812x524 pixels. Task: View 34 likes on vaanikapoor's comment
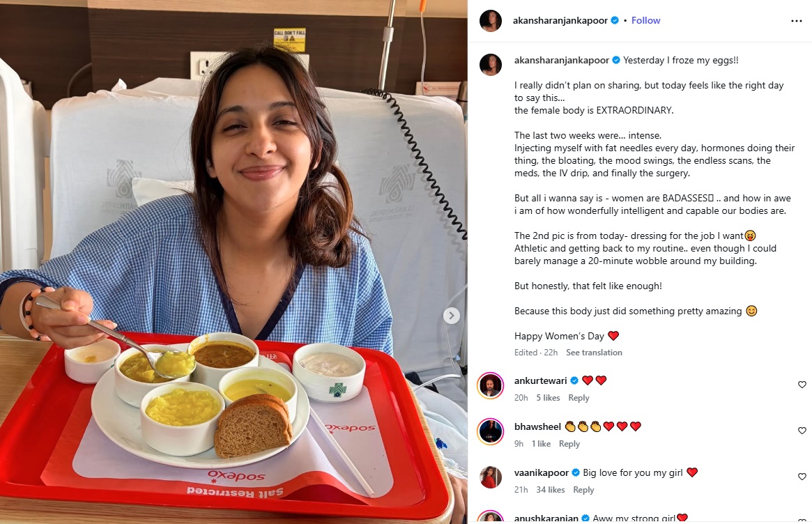point(551,490)
